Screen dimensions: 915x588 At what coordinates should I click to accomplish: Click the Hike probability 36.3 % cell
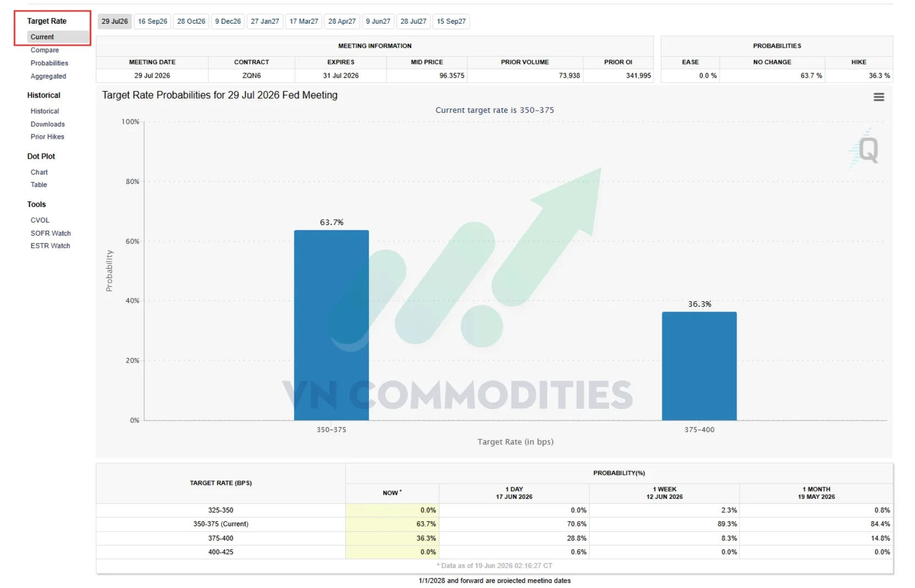pyautogui.click(x=859, y=75)
